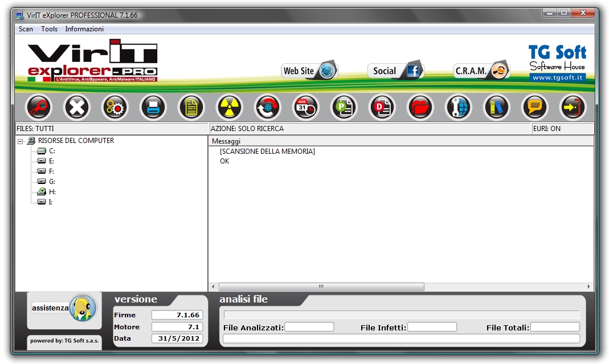Select RISORSE DEL COMPUTER root item
This screenshot has width=609, height=364.
[76, 141]
